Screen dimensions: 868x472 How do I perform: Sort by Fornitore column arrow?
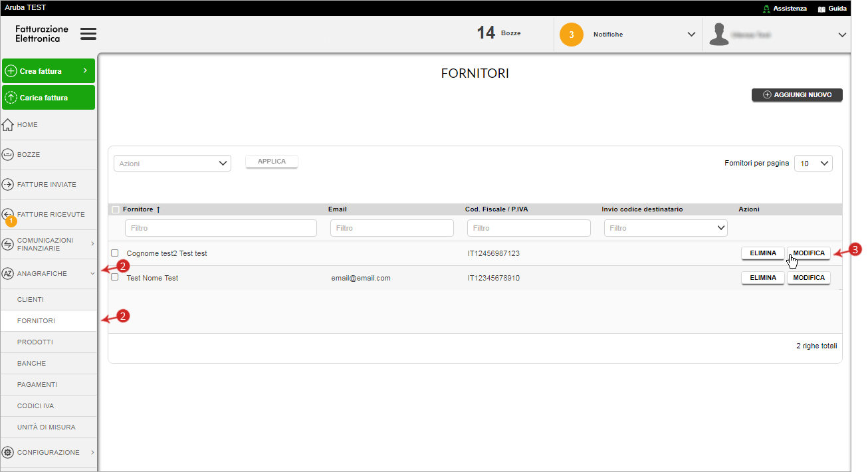158,209
